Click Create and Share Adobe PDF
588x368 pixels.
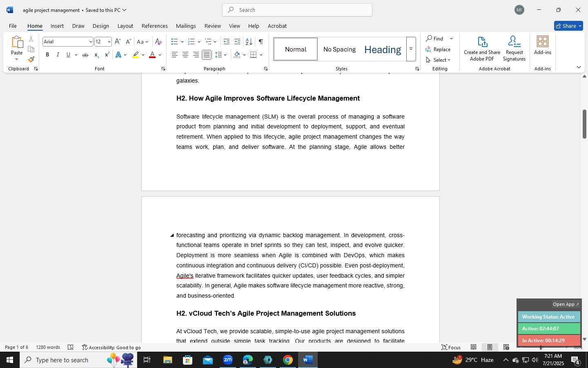coord(482,49)
